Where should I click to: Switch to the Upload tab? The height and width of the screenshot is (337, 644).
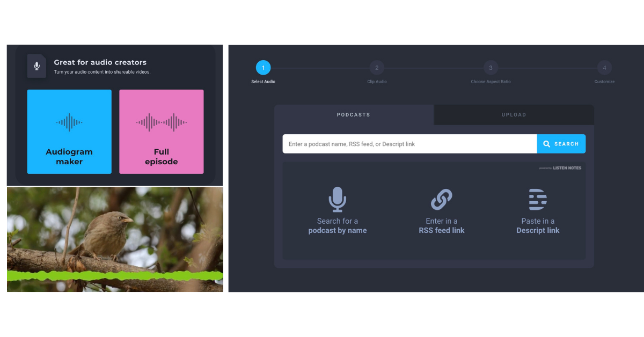pyautogui.click(x=514, y=115)
